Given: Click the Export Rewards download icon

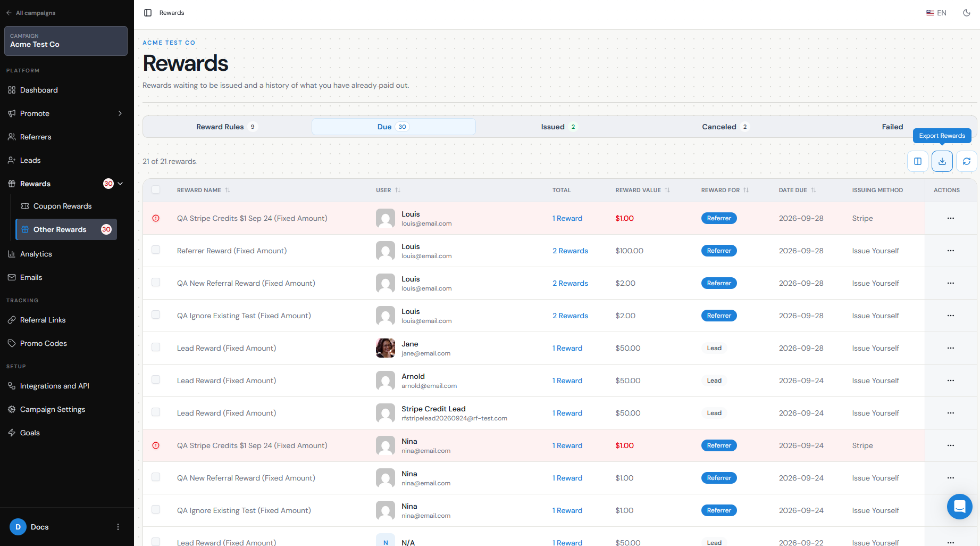Looking at the screenshot, I should pos(942,161).
